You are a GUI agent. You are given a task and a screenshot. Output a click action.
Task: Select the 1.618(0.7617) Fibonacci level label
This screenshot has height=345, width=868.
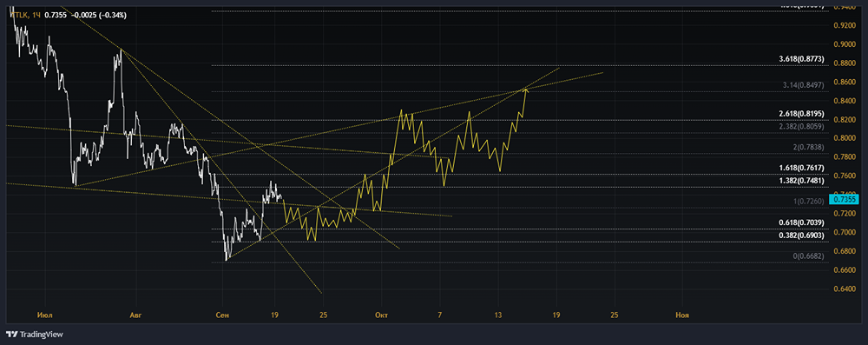coord(801,168)
